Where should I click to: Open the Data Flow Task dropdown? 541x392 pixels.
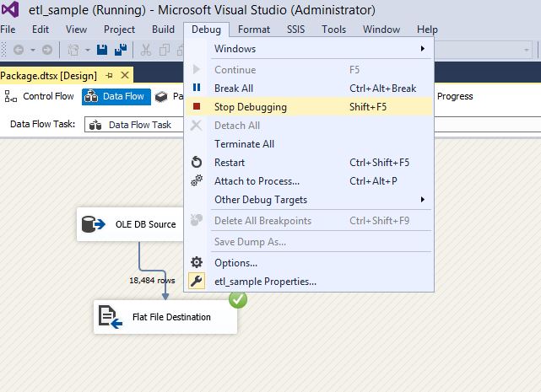(135, 125)
